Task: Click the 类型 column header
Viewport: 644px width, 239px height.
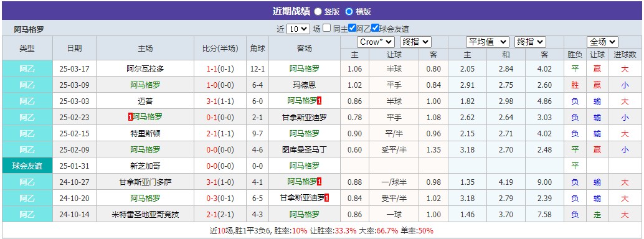Action: pos(27,48)
